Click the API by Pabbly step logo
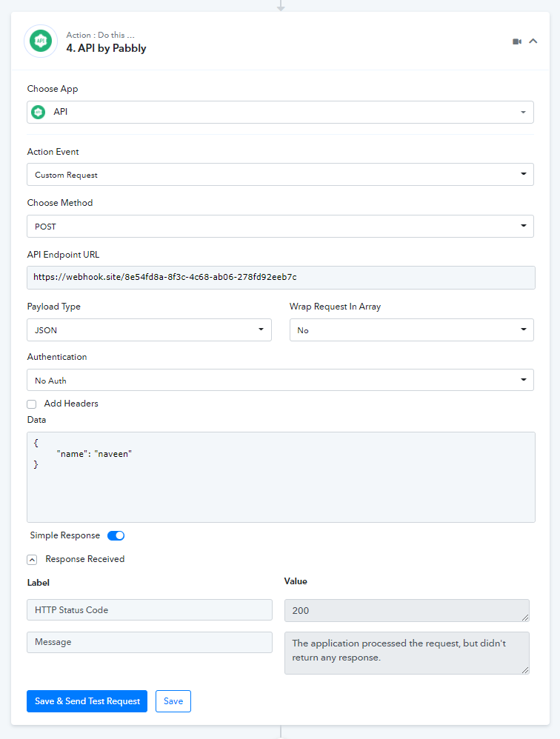 click(x=40, y=41)
